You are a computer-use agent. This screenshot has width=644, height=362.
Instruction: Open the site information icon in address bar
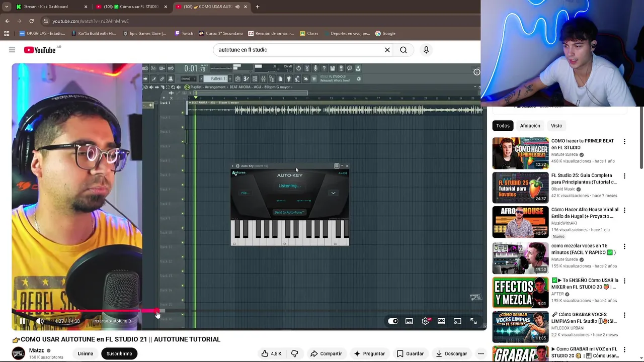[x=46, y=21]
